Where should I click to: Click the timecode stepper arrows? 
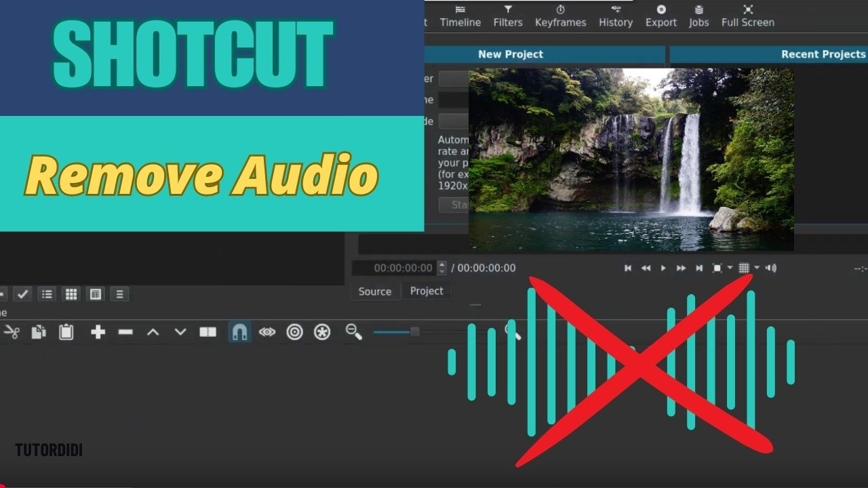pos(442,268)
